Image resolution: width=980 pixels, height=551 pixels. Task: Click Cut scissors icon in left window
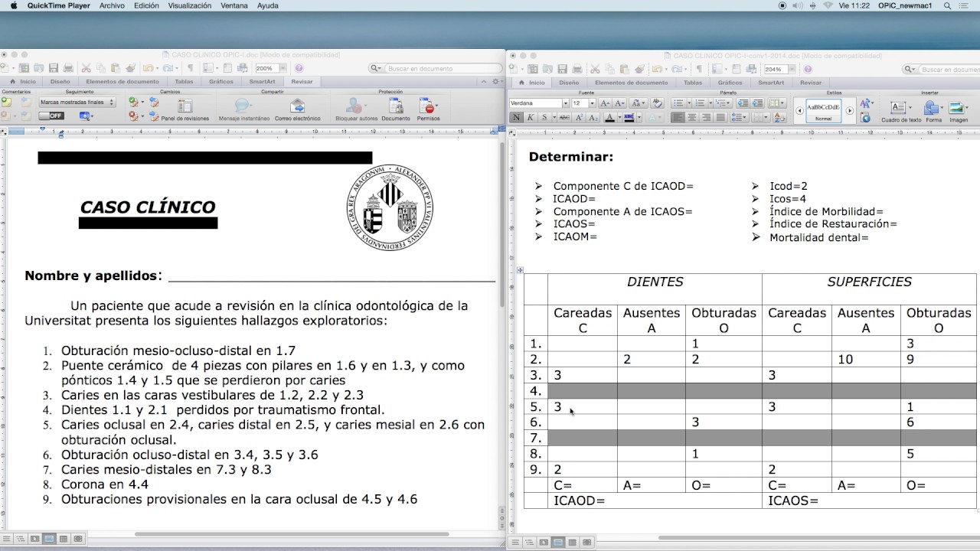click(x=86, y=68)
